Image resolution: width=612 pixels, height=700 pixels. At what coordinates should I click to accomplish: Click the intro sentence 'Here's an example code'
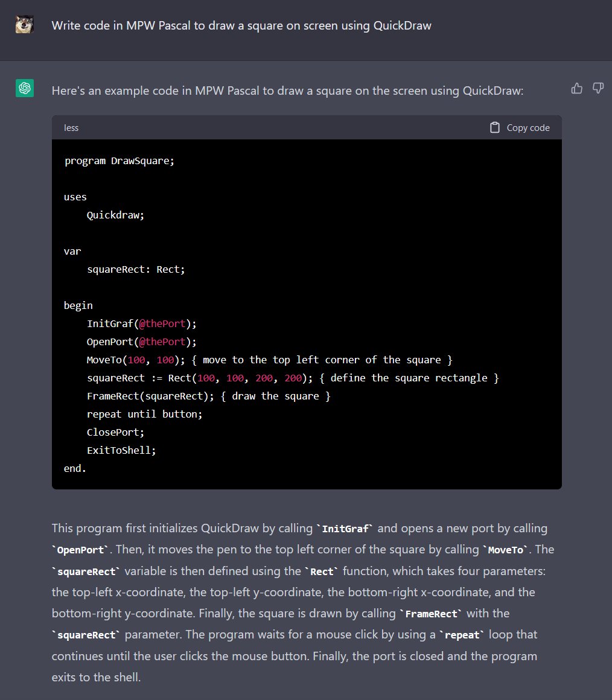287,91
